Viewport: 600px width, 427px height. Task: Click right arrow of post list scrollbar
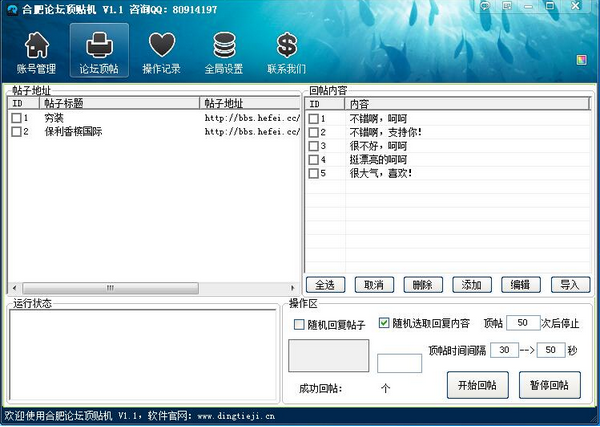pos(293,288)
